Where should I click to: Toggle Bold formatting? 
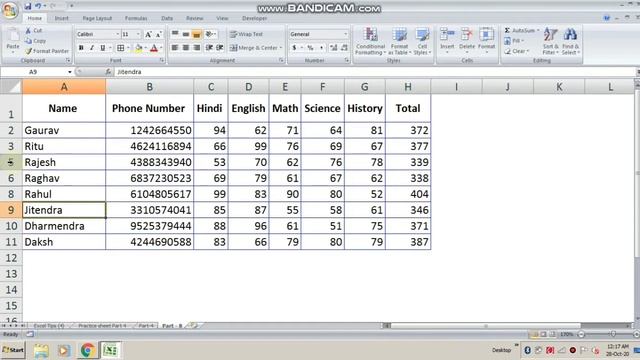point(81,48)
